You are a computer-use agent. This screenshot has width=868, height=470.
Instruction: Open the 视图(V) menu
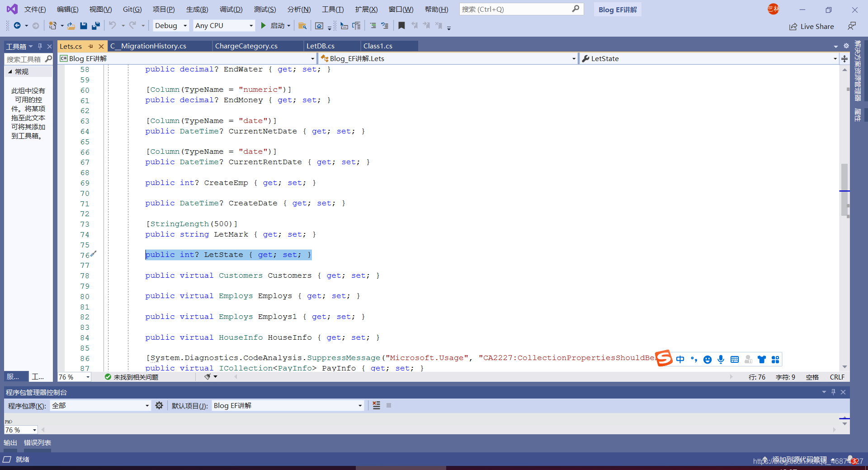click(100, 9)
